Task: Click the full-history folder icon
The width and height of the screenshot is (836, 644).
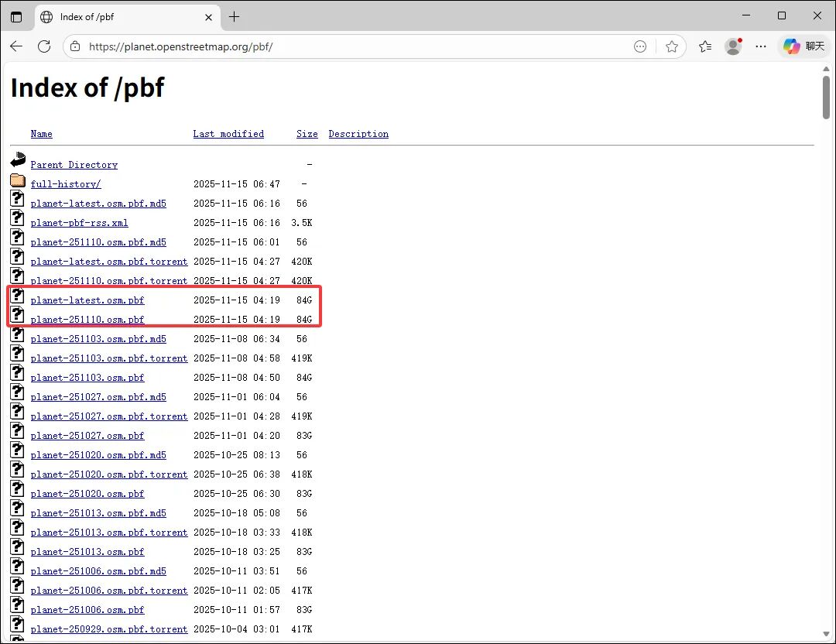Action: coord(18,180)
